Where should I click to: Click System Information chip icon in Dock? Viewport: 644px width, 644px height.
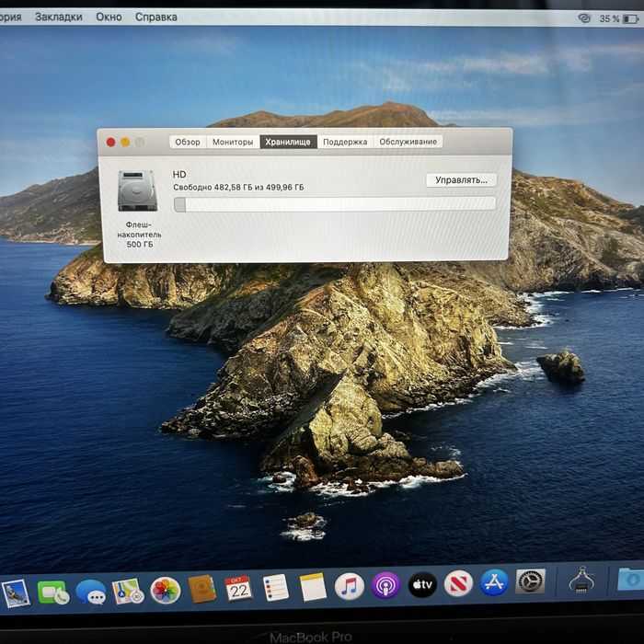581,580
